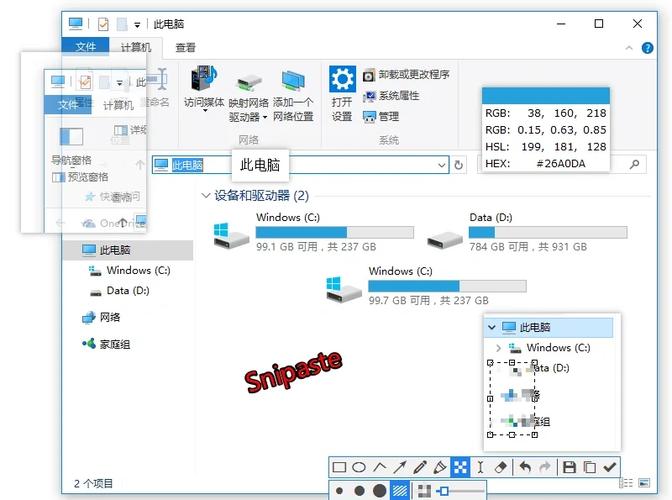Viewport: 672px width, 500px height.
Task: Switch to the View (查看) tab
Action: click(x=186, y=47)
